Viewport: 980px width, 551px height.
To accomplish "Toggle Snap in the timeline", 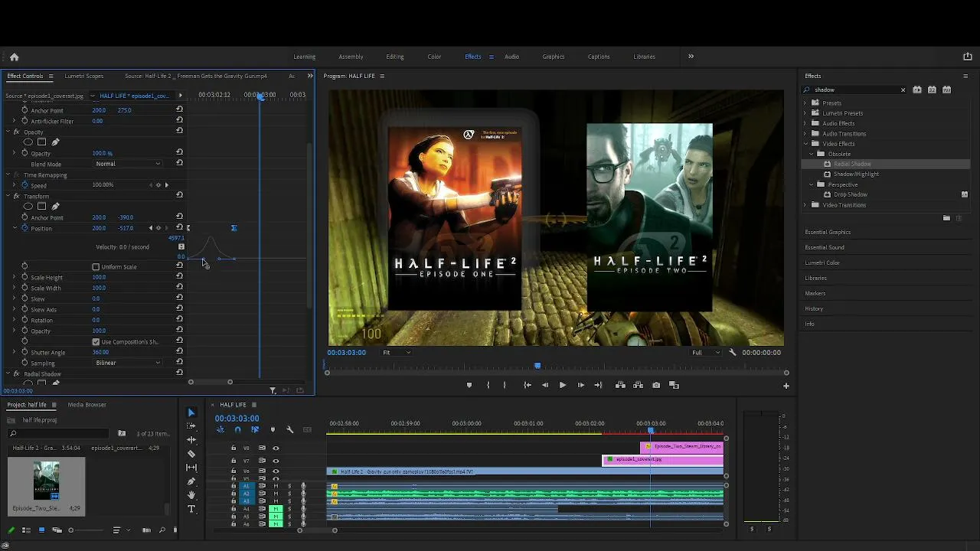I will 237,429.
